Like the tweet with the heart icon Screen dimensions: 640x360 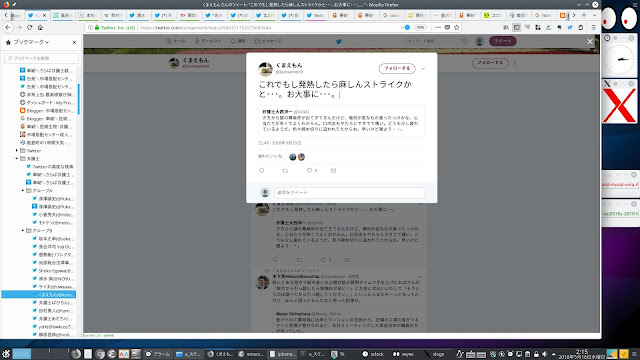pos(309,171)
